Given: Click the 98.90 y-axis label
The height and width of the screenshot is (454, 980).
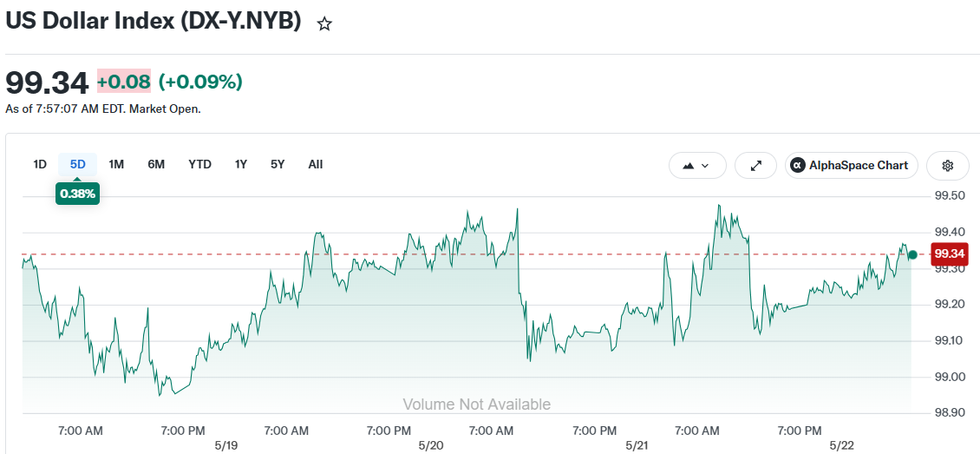Looking at the screenshot, I should [950, 413].
